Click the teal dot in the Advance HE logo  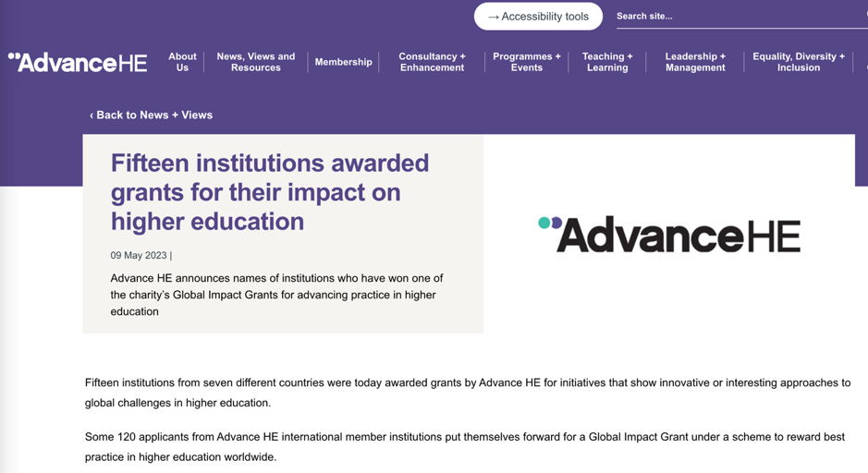click(x=544, y=223)
